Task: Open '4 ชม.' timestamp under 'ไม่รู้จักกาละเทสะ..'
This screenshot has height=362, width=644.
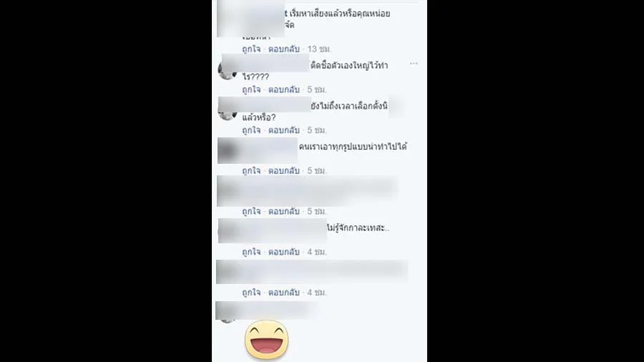Action: (317, 252)
